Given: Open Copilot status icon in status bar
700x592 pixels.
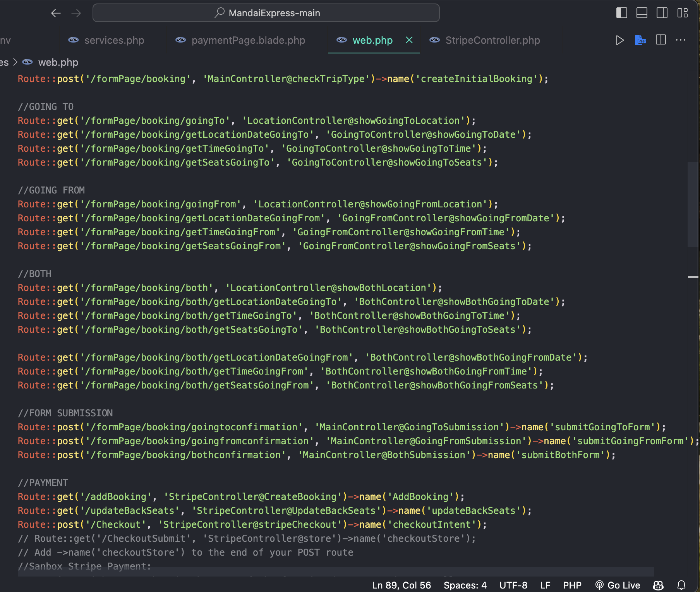Looking at the screenshot, I should click(658, 585).
